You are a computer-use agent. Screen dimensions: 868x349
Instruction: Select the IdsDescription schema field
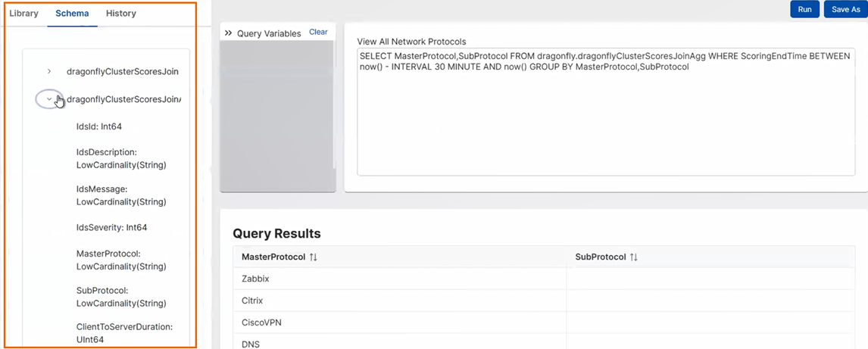[x=121, y=158]
